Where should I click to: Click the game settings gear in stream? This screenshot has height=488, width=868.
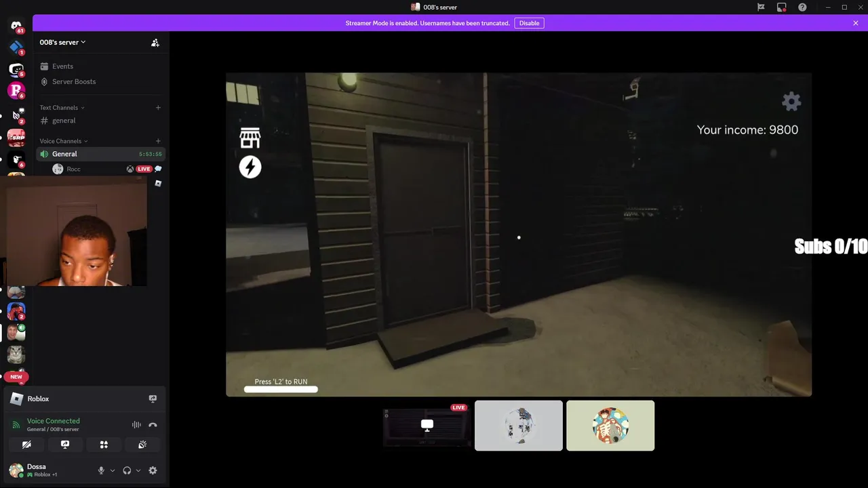(791, 102)
